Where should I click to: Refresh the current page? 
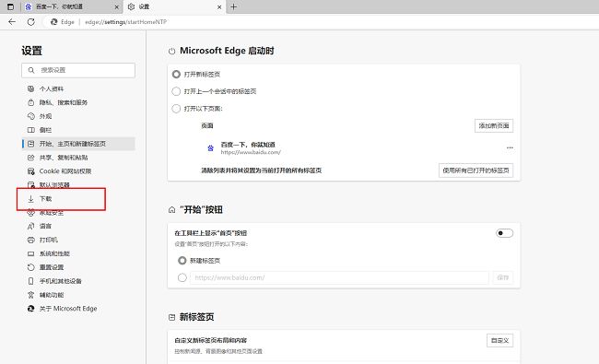click(31, 22)
